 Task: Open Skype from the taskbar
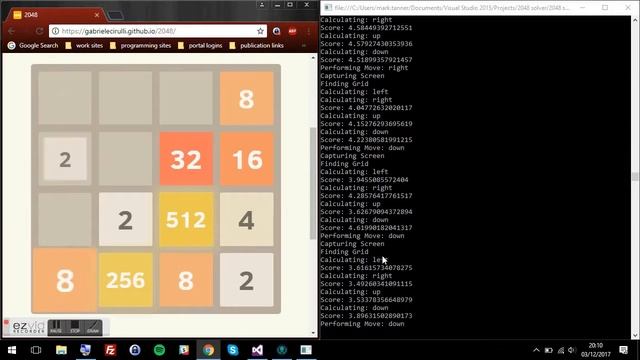pos(233,350)
